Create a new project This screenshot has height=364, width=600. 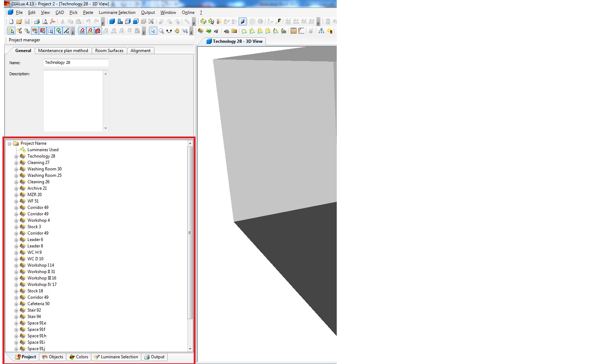11,22
